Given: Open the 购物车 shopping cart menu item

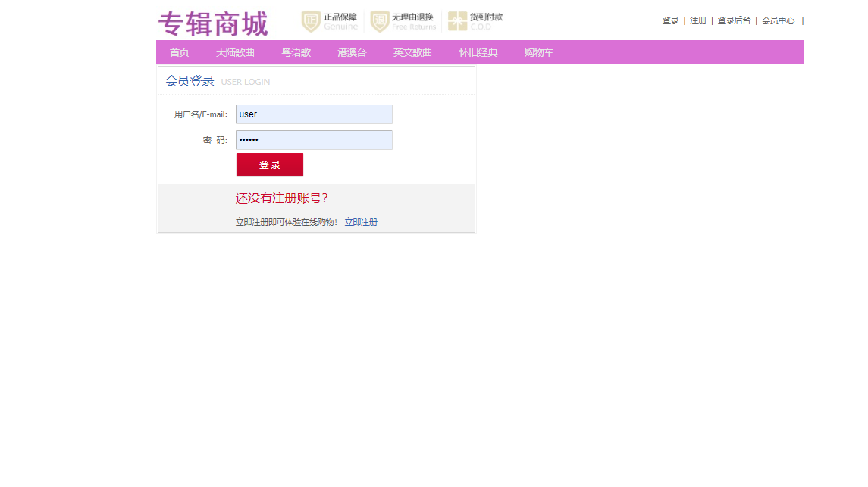Looking at the screenshot, I should coord(538,52).
